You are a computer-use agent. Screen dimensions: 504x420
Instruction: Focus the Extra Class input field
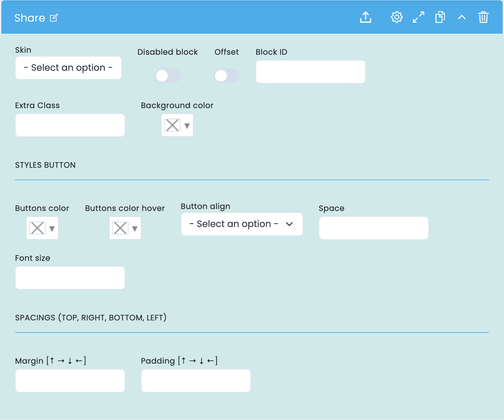pos(70,125)
